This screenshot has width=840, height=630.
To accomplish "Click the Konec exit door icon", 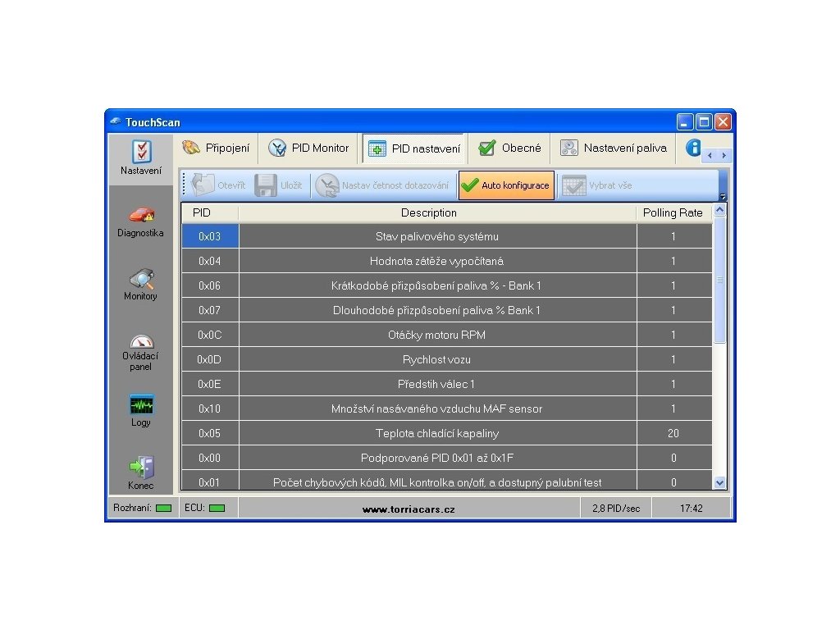I will (x=141, y=467).
